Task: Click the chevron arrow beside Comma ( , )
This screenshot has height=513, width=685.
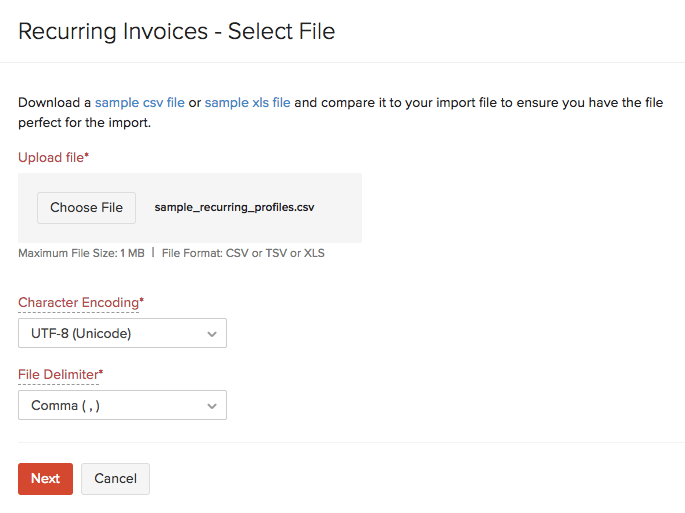Action: 211,406
